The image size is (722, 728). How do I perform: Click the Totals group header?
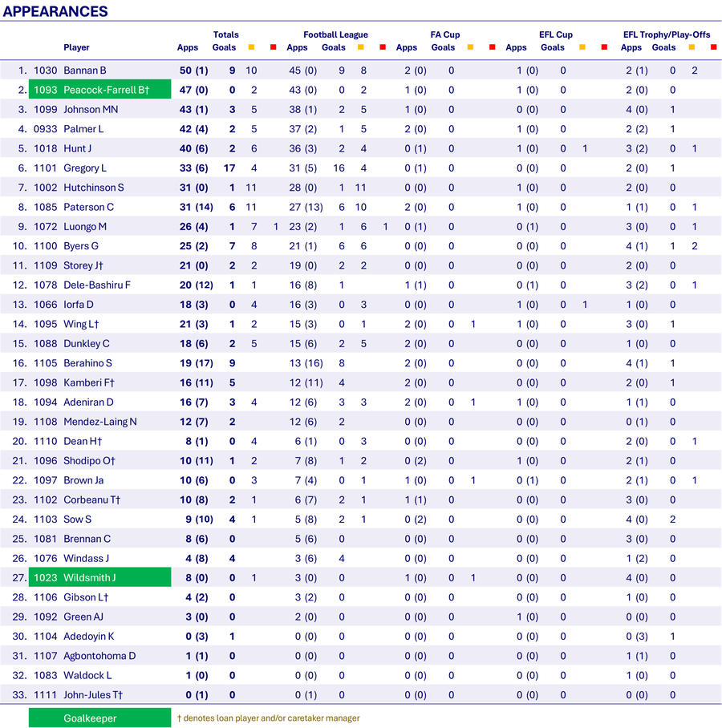point(225,34)
